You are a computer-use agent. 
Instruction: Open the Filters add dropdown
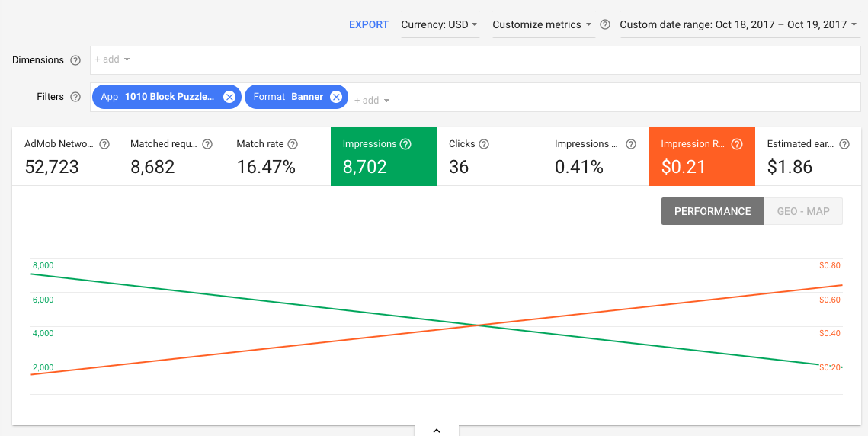372,101
